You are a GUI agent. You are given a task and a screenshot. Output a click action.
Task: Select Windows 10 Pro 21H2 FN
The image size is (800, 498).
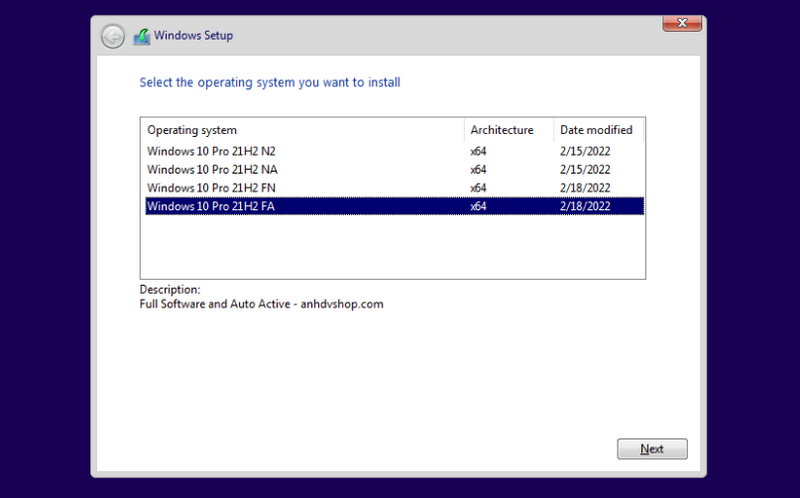click(x=394, y=188)
